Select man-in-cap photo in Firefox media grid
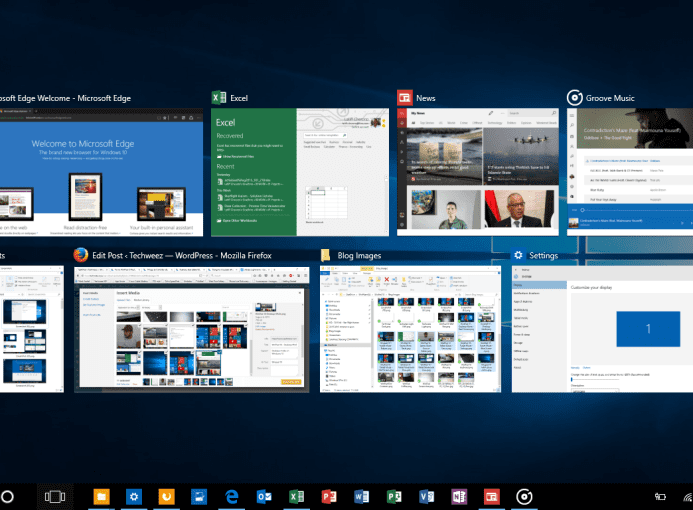Viewport: 693px width, 510px height. tap(128, 336)
